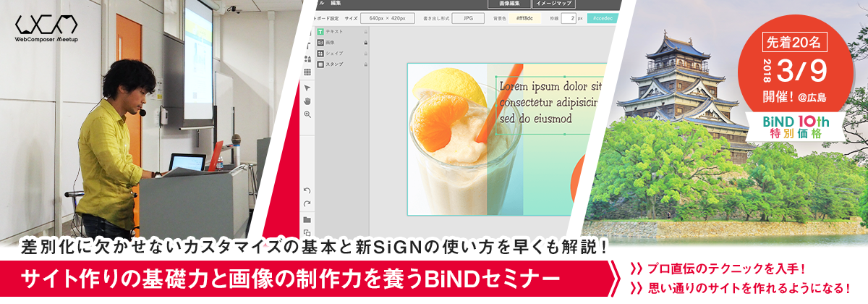Toggle lock on the スタンプ layer
This screenshot has height=304, width=868.
tap(366, 64)
